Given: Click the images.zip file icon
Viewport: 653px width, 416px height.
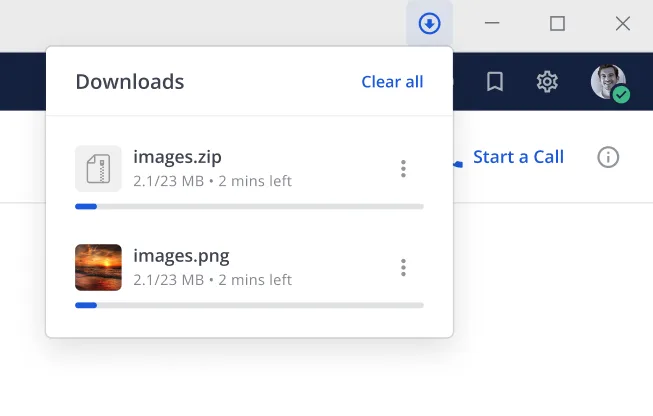Looking at the screenshot, I should pos(98,169).
